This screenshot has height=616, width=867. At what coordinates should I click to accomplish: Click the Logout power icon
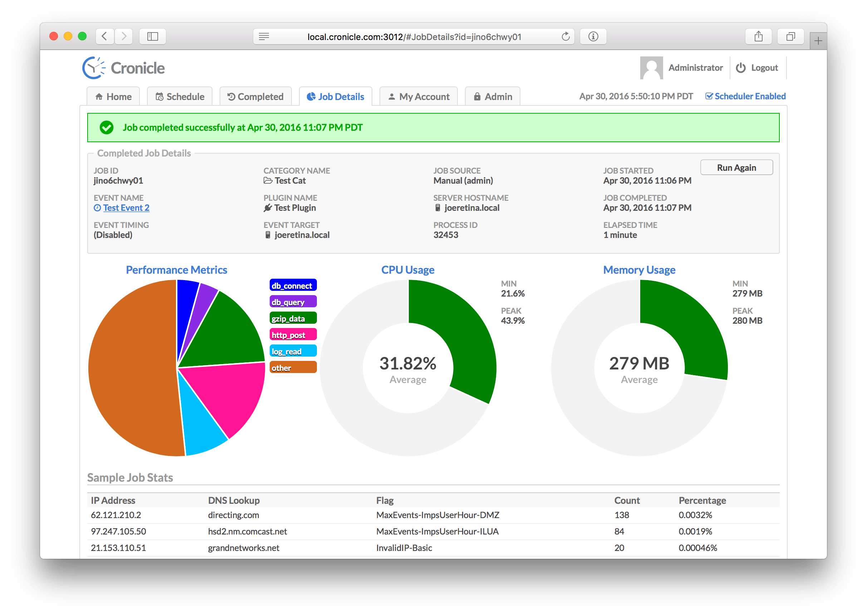pos(742,67)
